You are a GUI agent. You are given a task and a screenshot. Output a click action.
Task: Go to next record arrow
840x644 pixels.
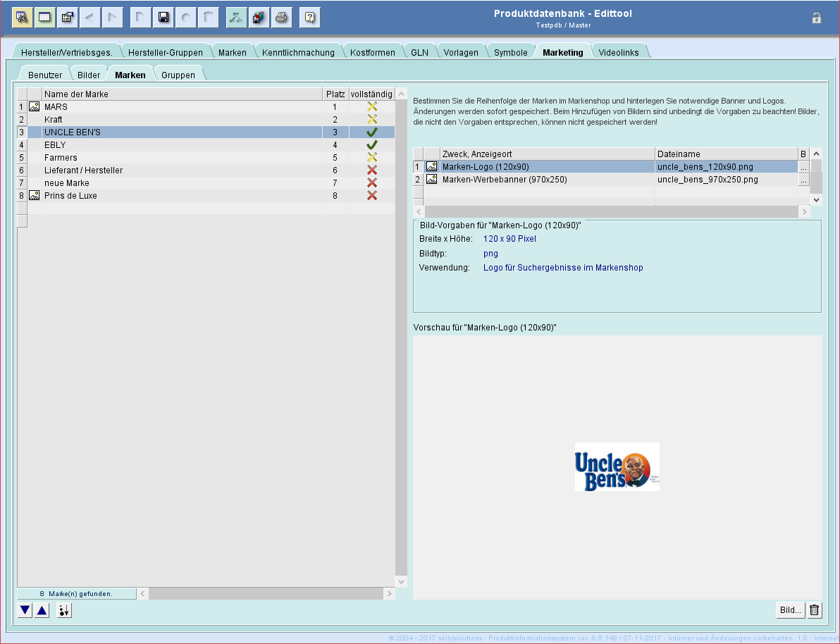(112, 17)
